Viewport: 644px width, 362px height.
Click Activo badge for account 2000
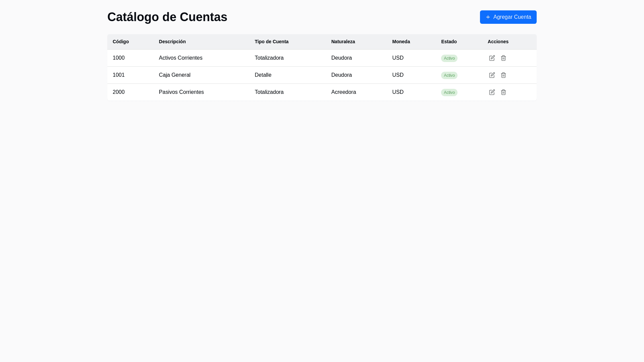(x=449, y=93)
